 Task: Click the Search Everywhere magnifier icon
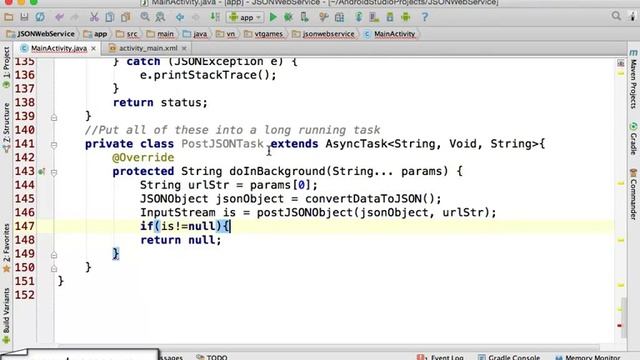(616, 16)
